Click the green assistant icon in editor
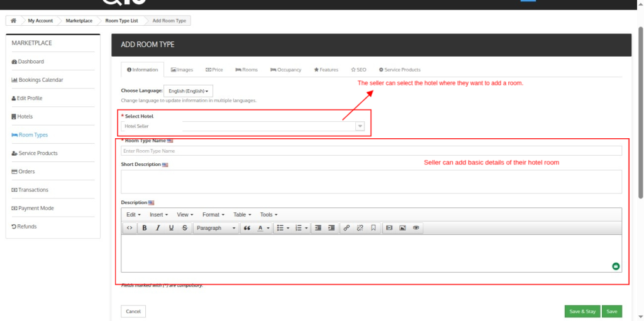This screenshot has height=321, width=644. (x=616, y=266)
